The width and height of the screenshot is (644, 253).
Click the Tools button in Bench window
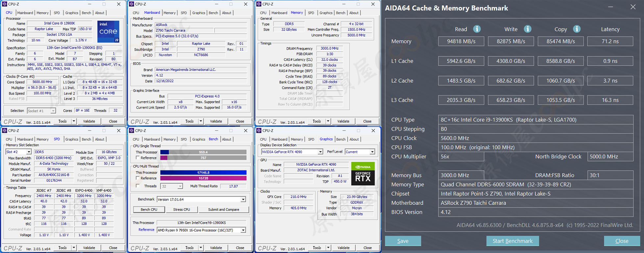click(190, 248)
